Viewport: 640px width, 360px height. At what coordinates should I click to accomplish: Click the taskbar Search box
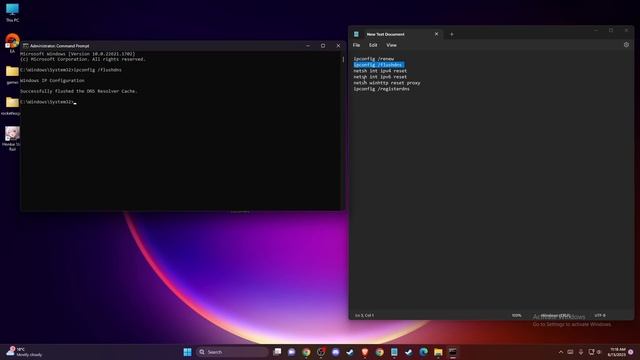tap(232, 352)
